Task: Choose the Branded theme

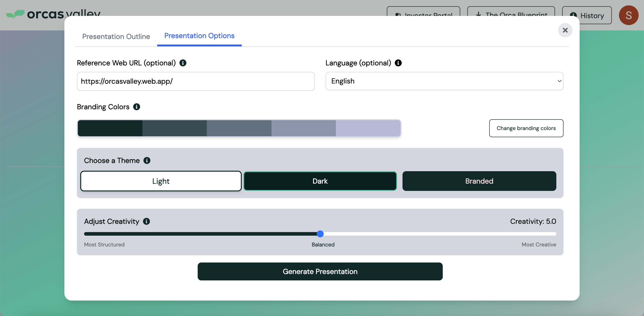Action: (479, 181)
